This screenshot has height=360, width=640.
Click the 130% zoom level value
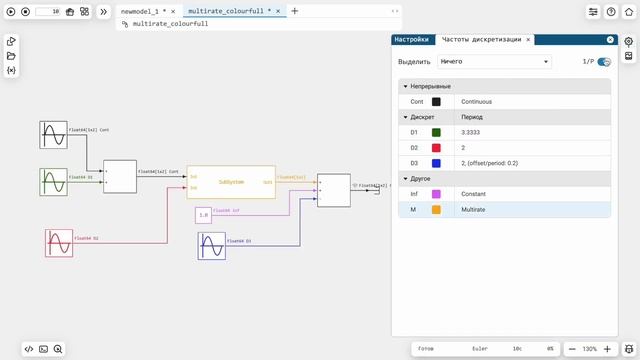point(590,349)
